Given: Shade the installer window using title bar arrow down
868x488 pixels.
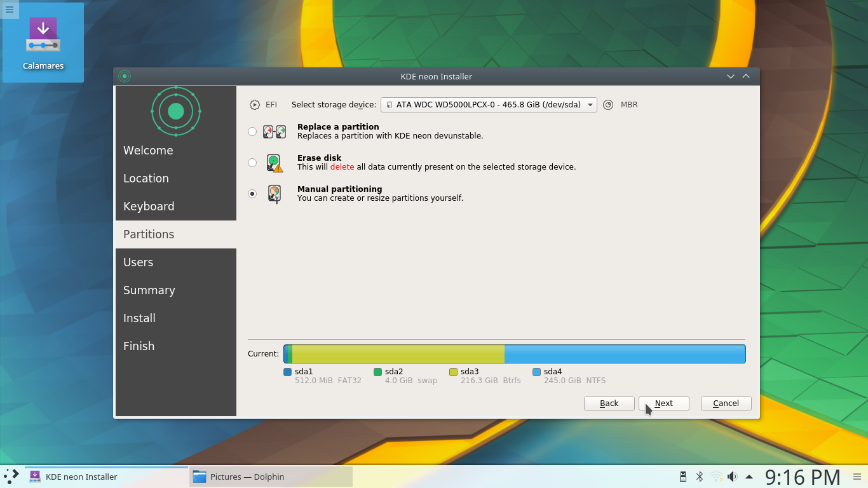Looking at the screenshot, I should [x=731, y=76].
